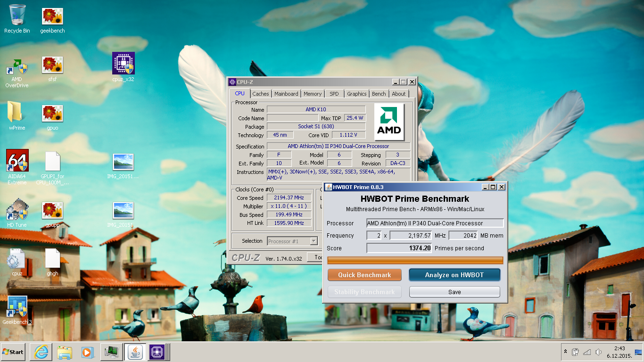Switch to the Bench tab
Viewport: 644px width, 362px height.
(x=379, y=94)
